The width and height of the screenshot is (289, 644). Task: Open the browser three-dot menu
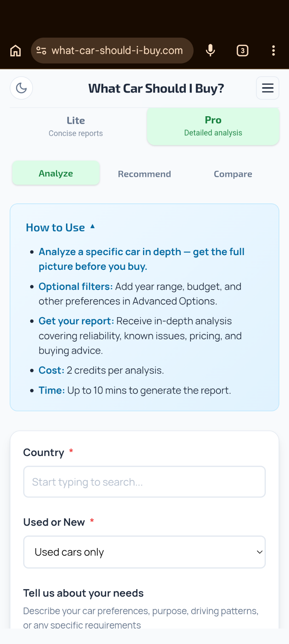pos(273,51)
